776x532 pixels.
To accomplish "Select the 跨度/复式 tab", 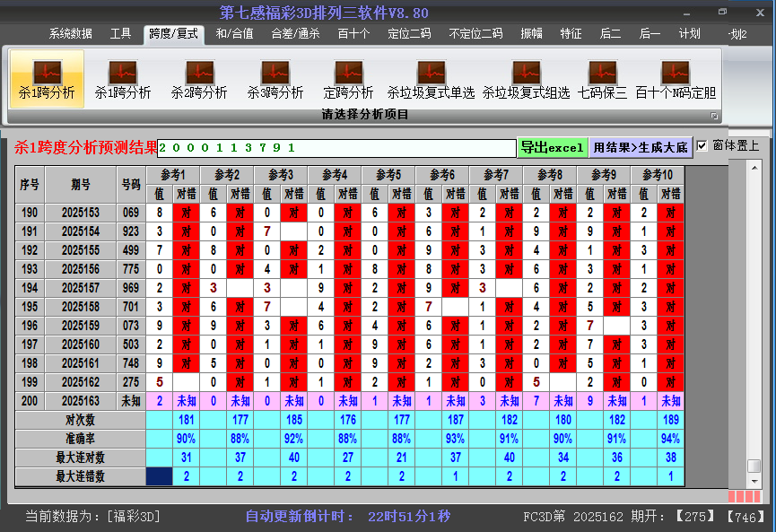I will [174, 34].
